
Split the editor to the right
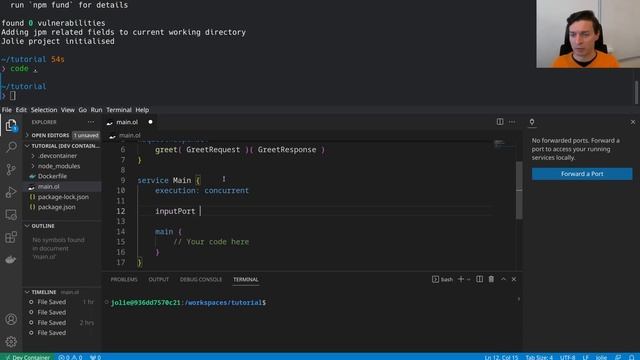click(x=500, y=122)
